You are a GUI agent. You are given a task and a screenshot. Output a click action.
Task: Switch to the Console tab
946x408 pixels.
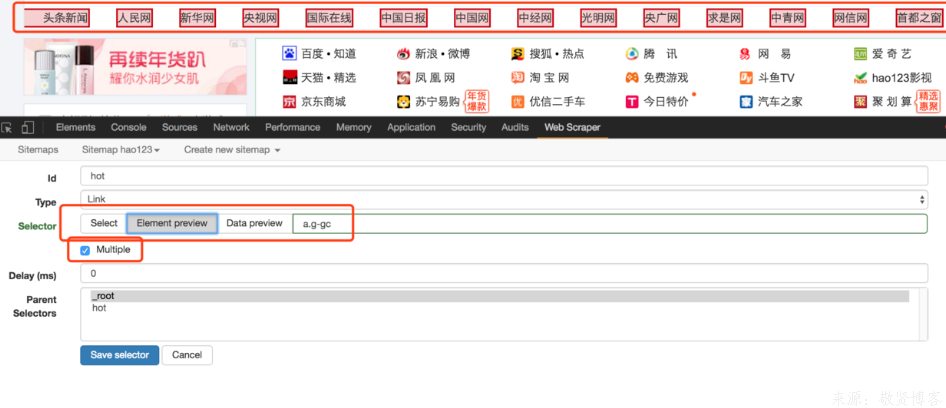tap(129, 127)
